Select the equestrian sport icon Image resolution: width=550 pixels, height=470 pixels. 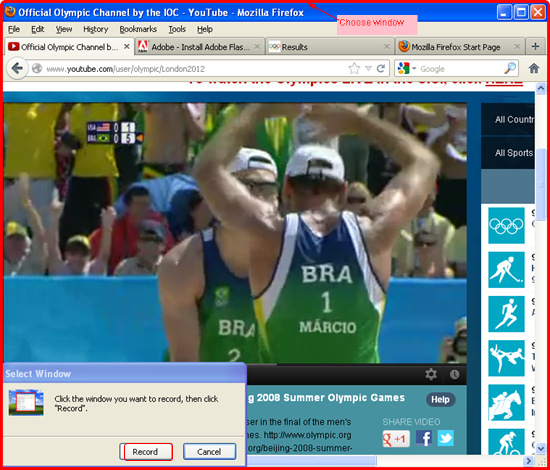pos(506,402)
